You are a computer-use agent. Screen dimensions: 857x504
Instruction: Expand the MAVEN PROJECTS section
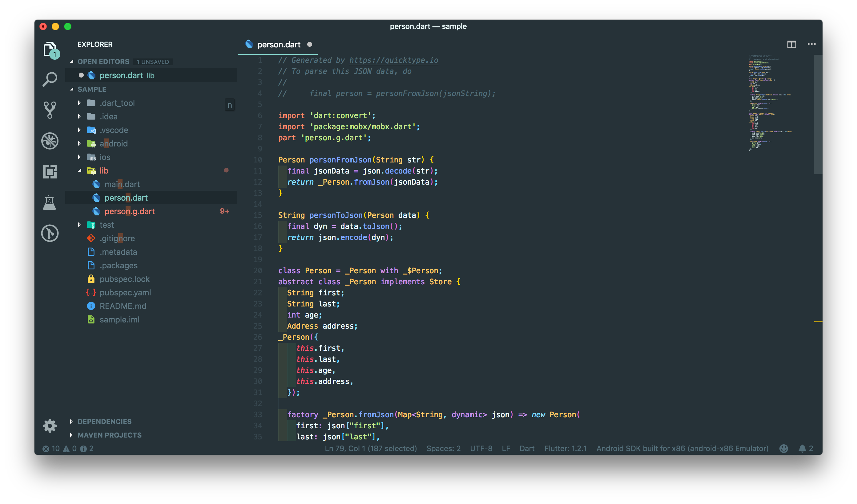[x=71, y=435]
